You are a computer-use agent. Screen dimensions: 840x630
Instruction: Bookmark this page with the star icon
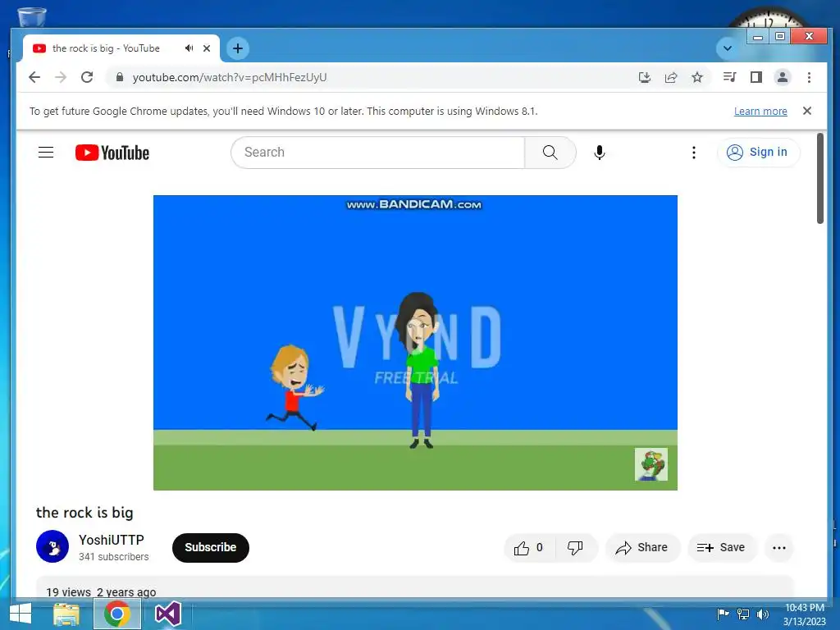697,77
